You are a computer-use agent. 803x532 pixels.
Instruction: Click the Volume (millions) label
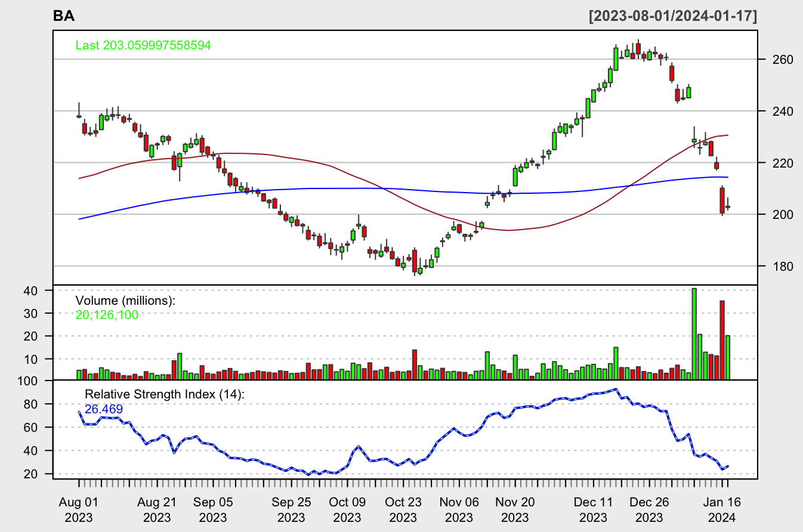click(125, 301)
